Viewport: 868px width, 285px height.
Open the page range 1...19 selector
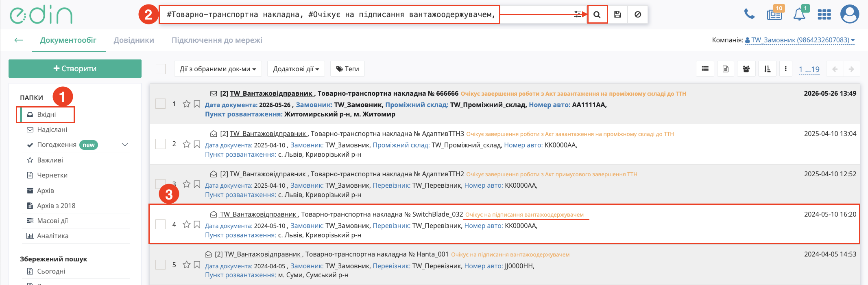(809, 69)
